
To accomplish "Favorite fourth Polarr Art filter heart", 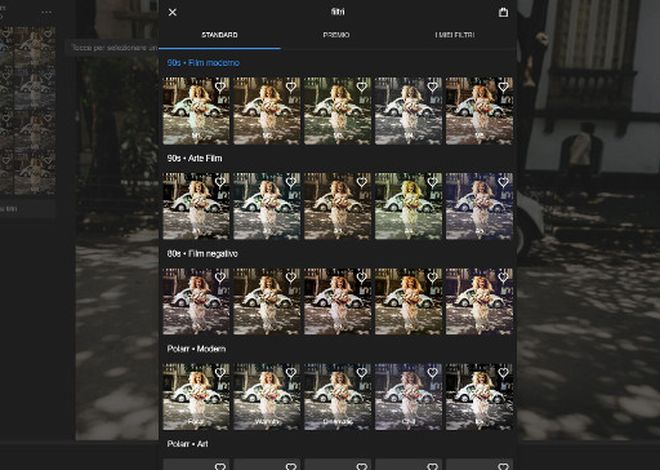I will [x=432, y=466].
